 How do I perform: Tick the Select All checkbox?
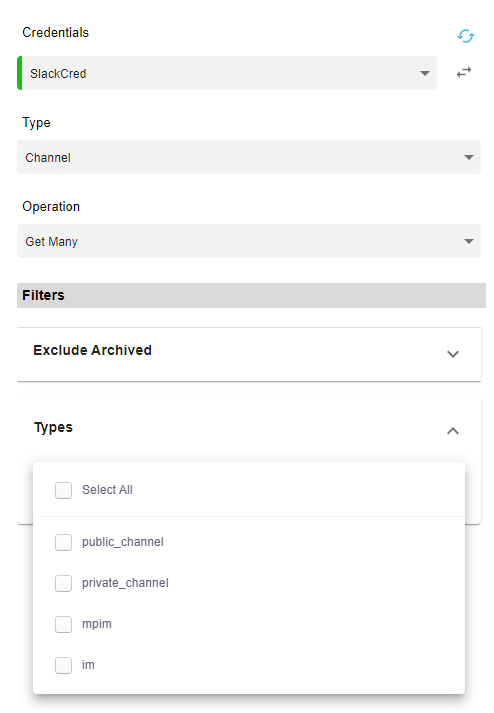(x=63, y=490)
